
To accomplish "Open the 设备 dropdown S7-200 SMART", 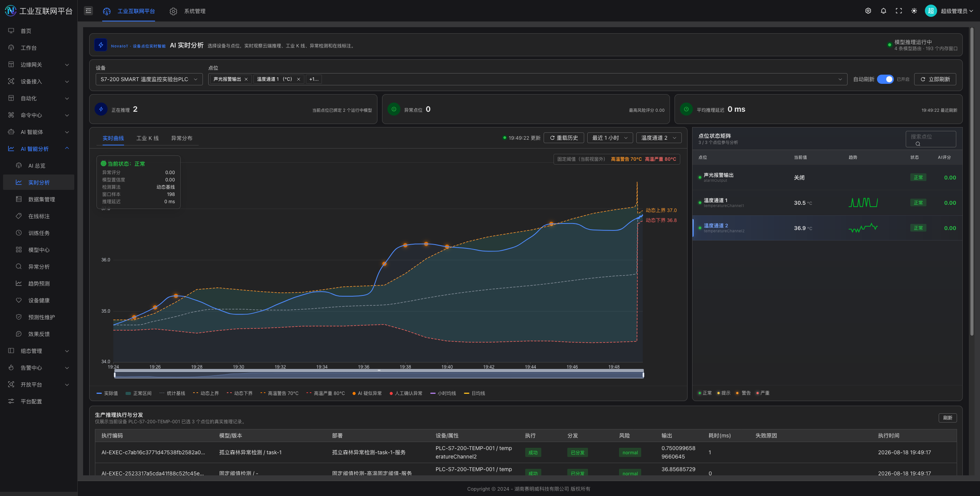I will tap(149, 79).
